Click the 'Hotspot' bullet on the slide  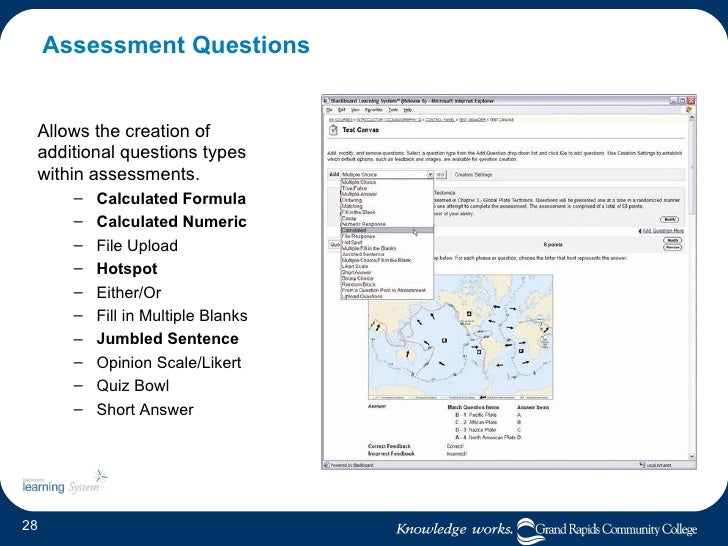[x=127, y=268]
